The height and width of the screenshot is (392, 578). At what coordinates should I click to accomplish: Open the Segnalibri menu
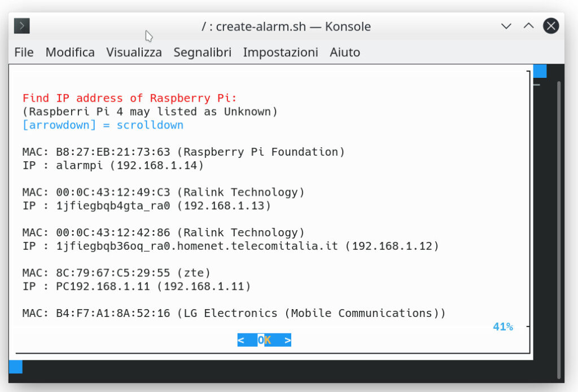coord(203,52)
